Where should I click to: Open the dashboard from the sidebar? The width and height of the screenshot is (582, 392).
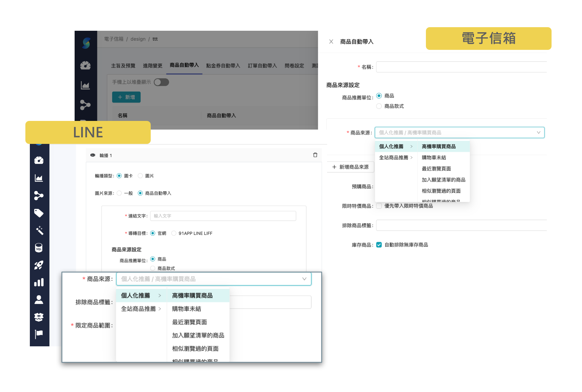point(39,160)
